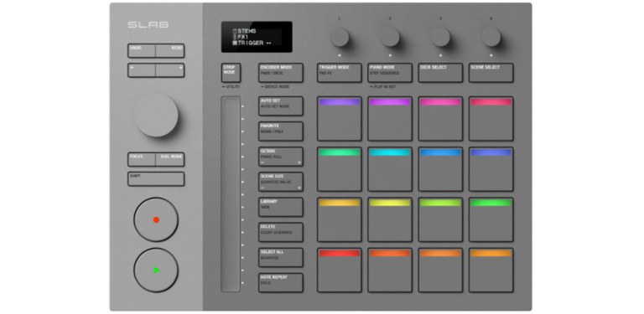The height and width of the screenshot is (314, 644).
Task: Trigger the indigo pad at end of second row
Action: (491, 169)
